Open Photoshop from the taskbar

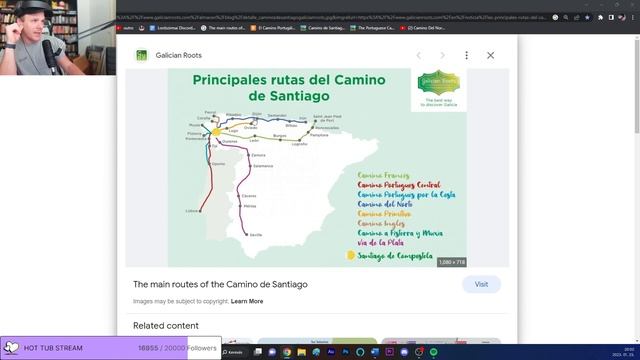click(x=345, y=352)
